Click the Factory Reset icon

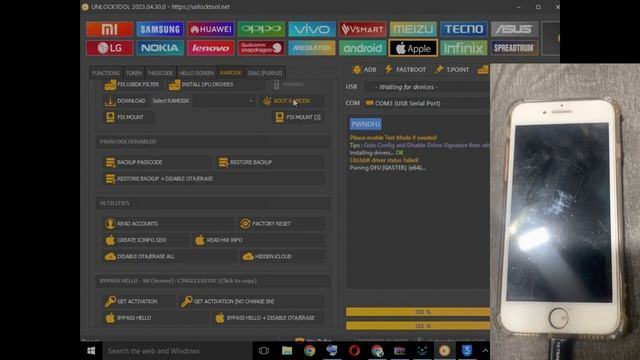coord(245,224)
